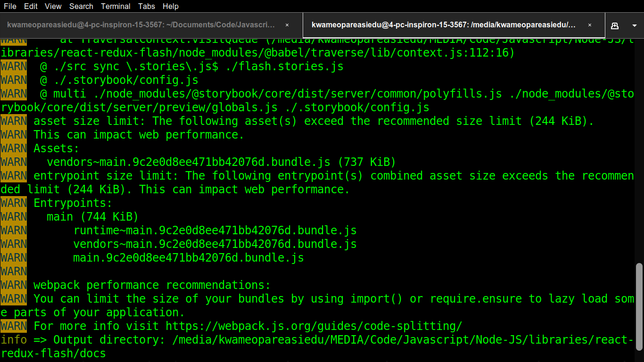Click 'webpack performance recommendations:' text
The image size is (644, 362).
tap(152, 285)
